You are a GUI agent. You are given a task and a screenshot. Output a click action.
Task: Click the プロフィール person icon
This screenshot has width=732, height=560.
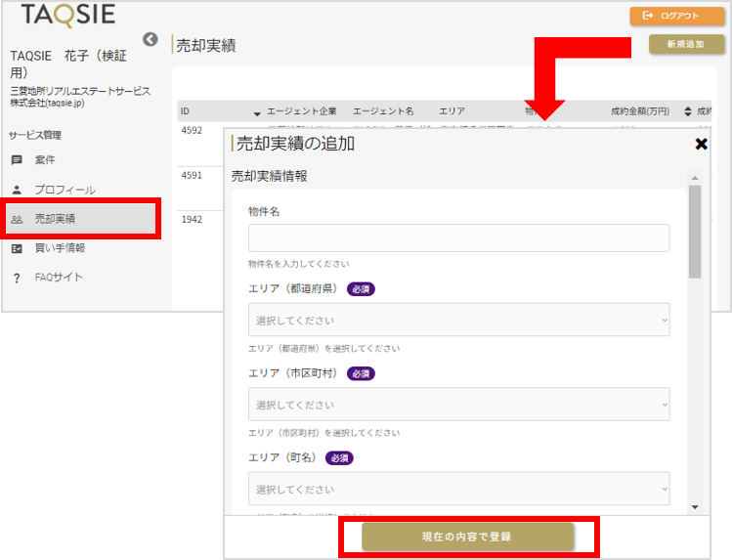(17, 190)
